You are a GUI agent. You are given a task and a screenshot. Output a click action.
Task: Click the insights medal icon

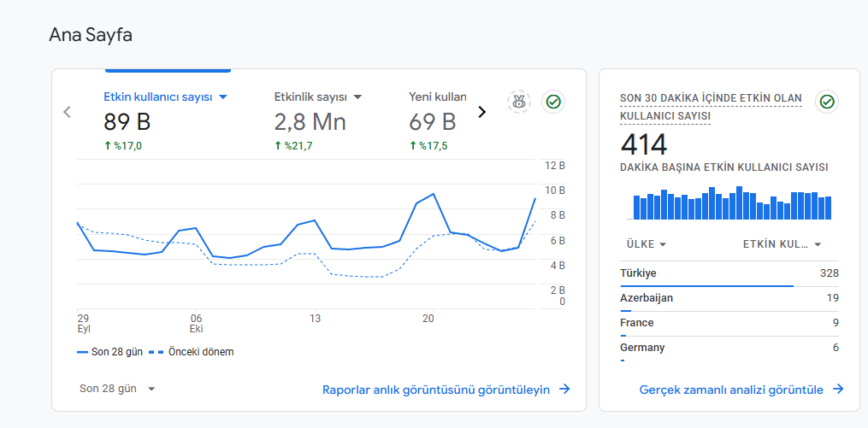[519, 102]
